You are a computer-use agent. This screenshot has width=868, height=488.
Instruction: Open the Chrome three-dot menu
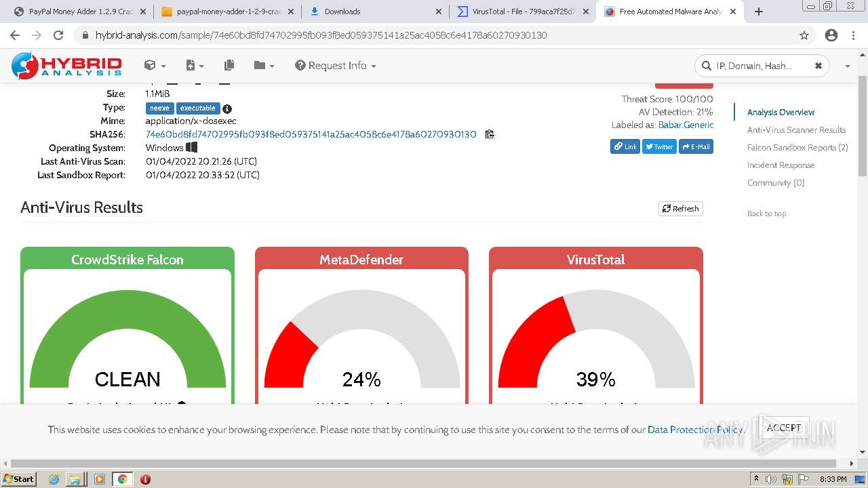[x=853, y=35]
